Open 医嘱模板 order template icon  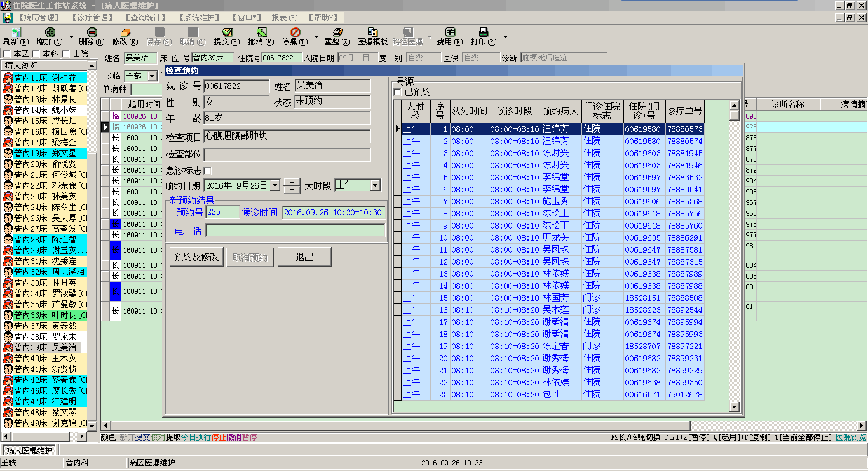[372, 32]
